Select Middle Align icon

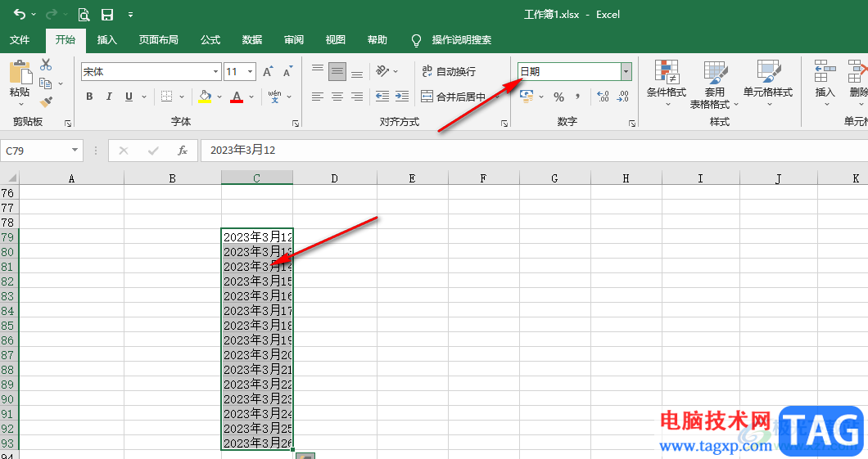tap(337, 71)
